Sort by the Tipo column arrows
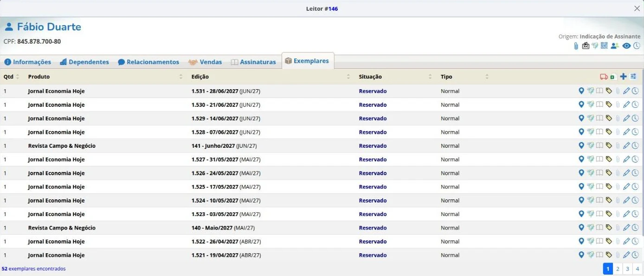644x276 pixels. [x=487, y=77]
